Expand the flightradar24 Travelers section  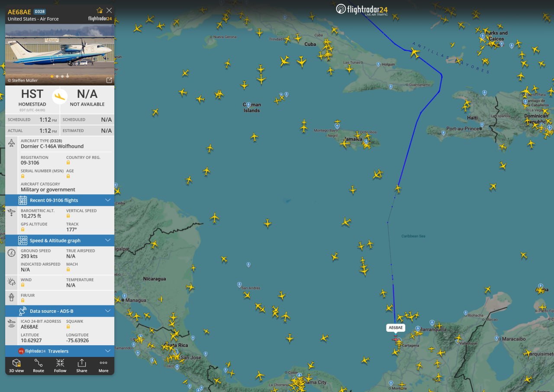point(109,351)
